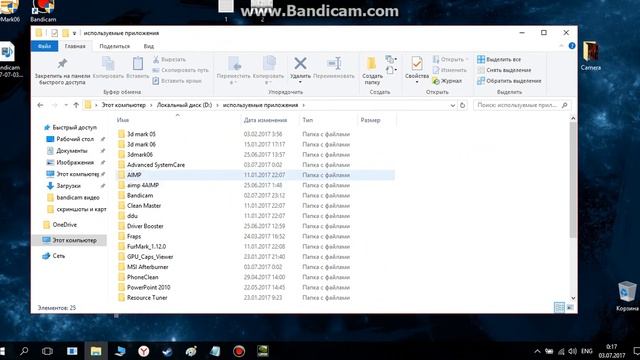Click the Refresh address bar button
This screenshot has width=640, height=360.
[462, 105]
